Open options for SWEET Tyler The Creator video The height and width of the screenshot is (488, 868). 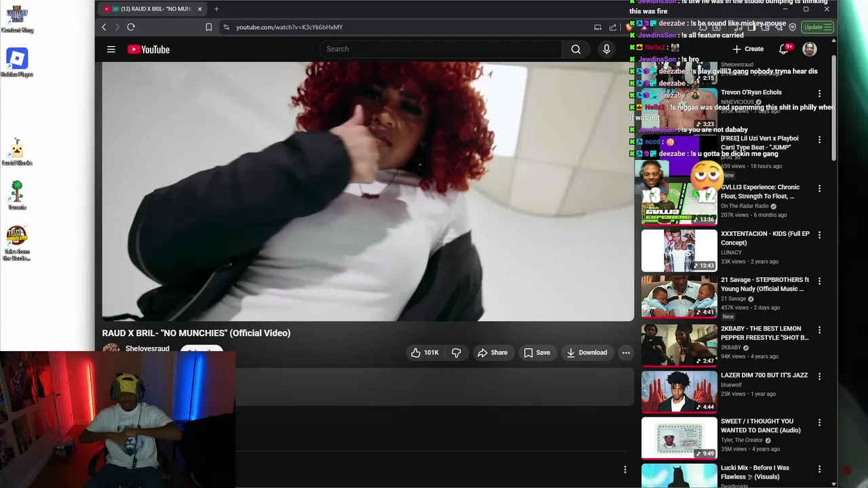click(x=819, y=422)
